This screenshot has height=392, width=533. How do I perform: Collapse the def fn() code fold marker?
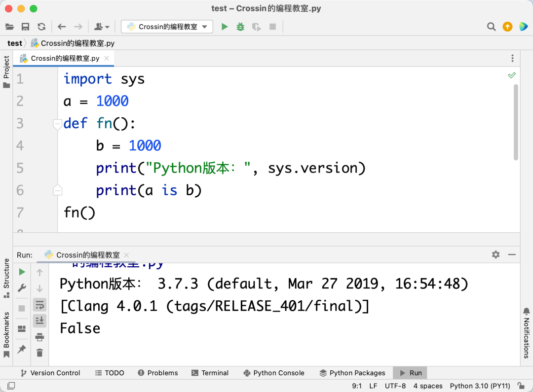pyautogui.click(x=57, y=123)
